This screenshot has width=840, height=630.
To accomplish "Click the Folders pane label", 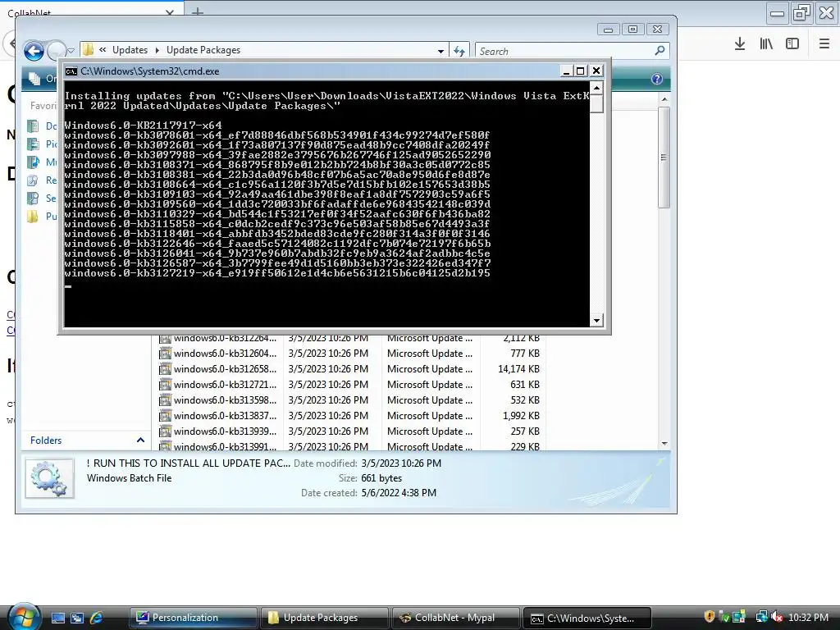I will coord(46,441).
